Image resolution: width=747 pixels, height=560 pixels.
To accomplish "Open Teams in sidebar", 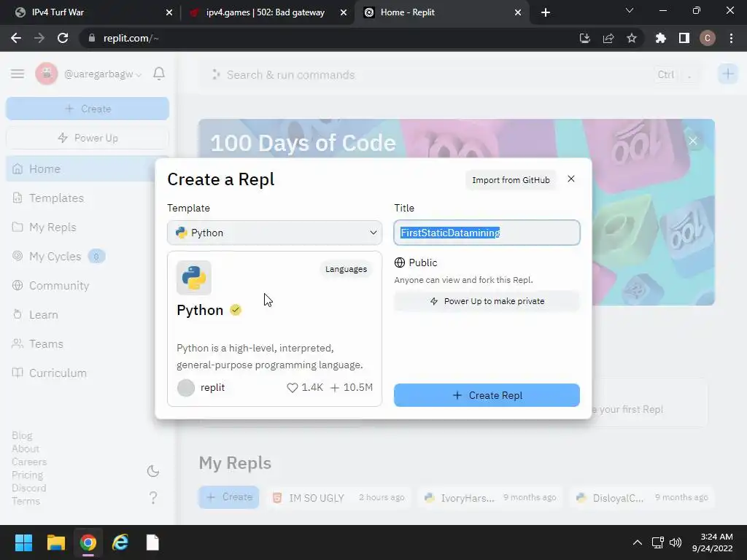I will (x=88, y=344).
